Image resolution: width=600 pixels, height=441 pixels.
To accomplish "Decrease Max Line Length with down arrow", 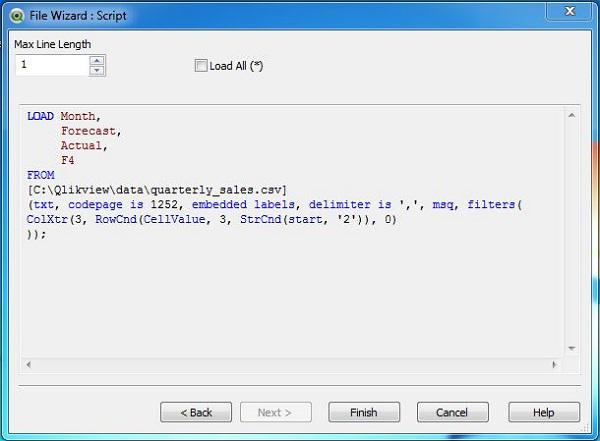I will (97, 70).
